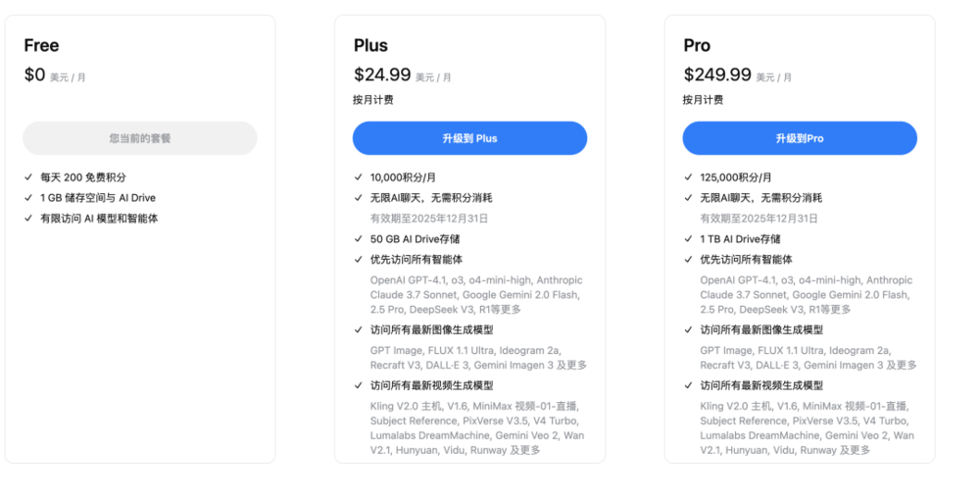The image size is (980, 500).
Task: Click the greyed 您当前的套餐 button
Action: pyautogui.click(x=140, y=138)
